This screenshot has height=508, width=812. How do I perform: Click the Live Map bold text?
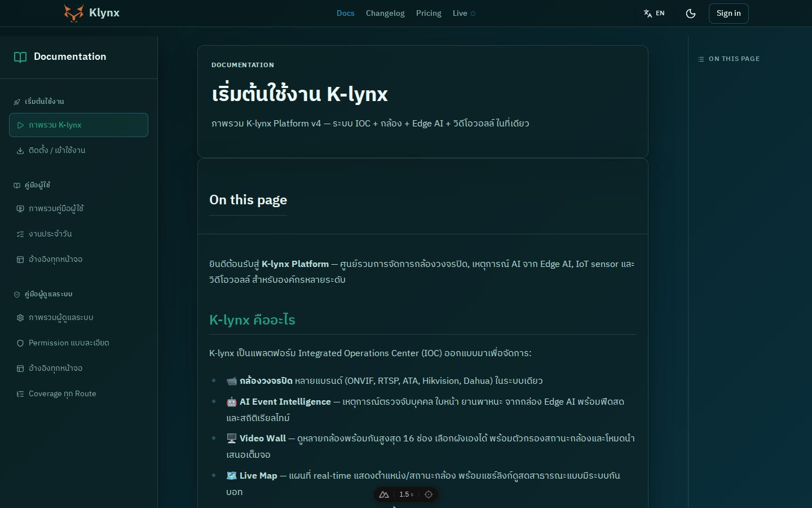[x=258, y=475]
